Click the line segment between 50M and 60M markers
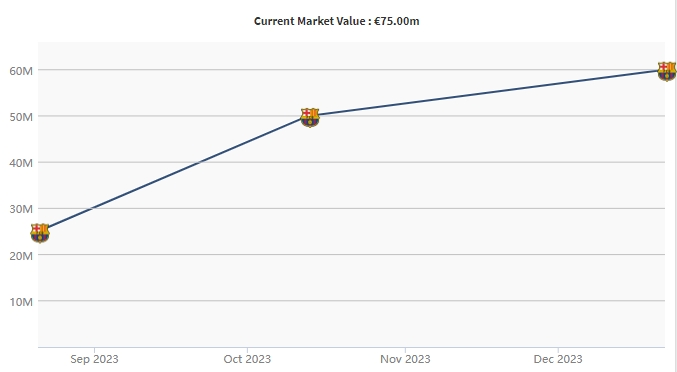This screenshot has height=372, width=677. [488, 92]
